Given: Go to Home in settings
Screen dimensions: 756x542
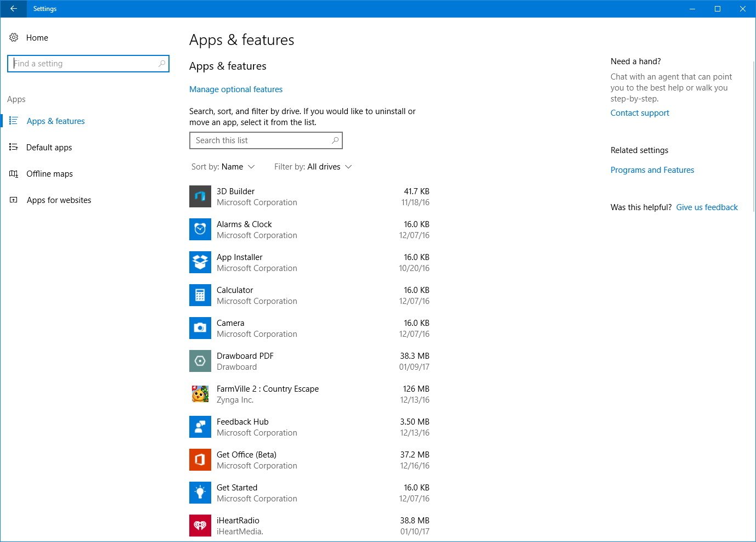Looking at the screenshot, I should click(37, 37).
